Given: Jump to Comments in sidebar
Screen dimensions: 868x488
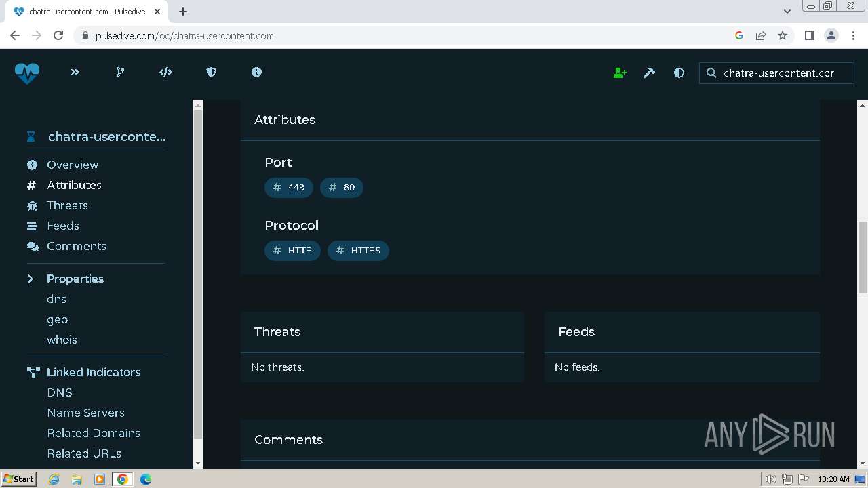Looking at the screenshot, I should point(77,246).
